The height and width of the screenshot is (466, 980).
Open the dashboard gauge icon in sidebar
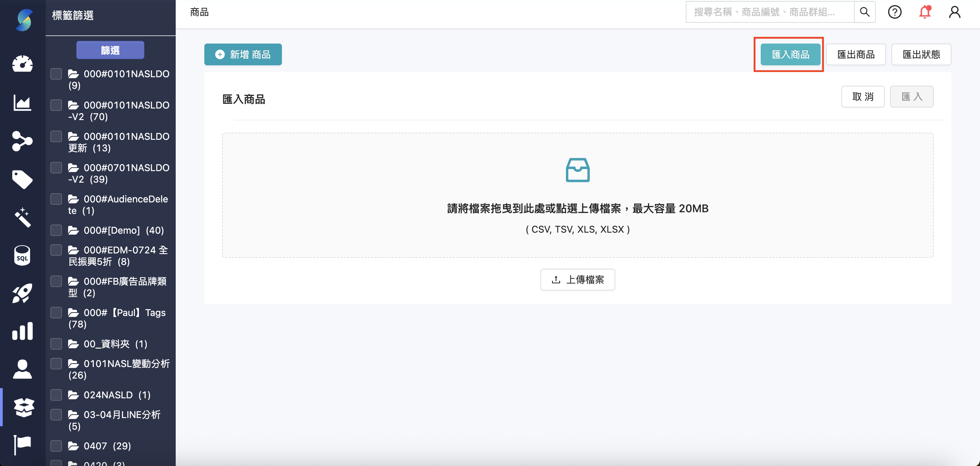pos(22,64)
